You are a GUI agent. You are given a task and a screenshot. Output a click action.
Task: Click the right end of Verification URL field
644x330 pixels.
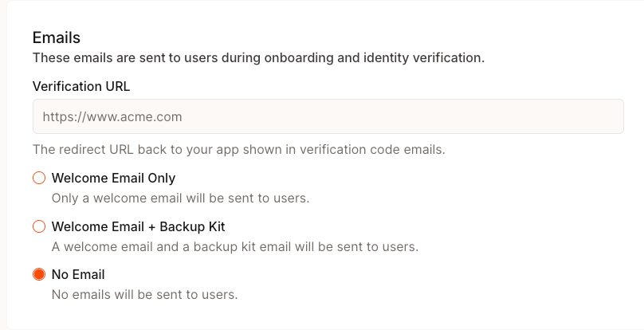(x=606, y=116)
